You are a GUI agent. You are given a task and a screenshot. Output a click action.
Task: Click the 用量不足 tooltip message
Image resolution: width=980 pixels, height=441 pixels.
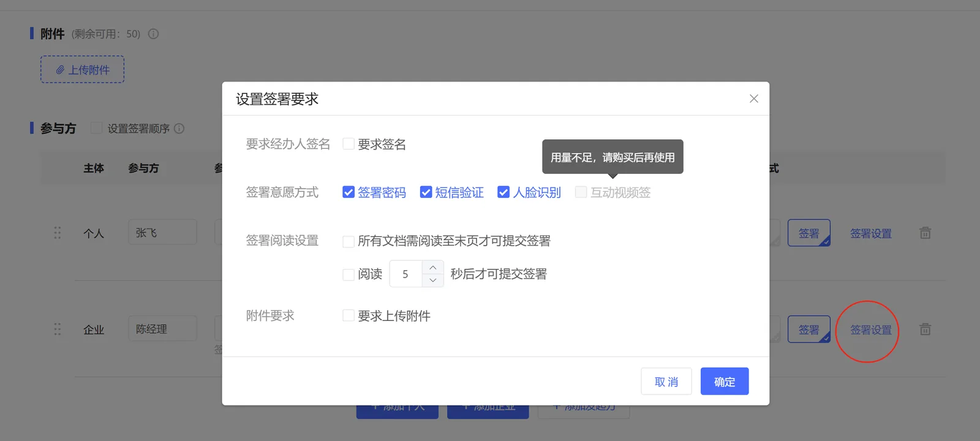612,157
